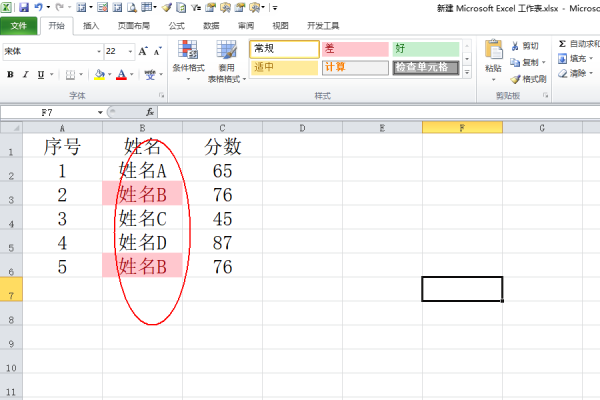Switch to the 插入 tab

point(91,26)
